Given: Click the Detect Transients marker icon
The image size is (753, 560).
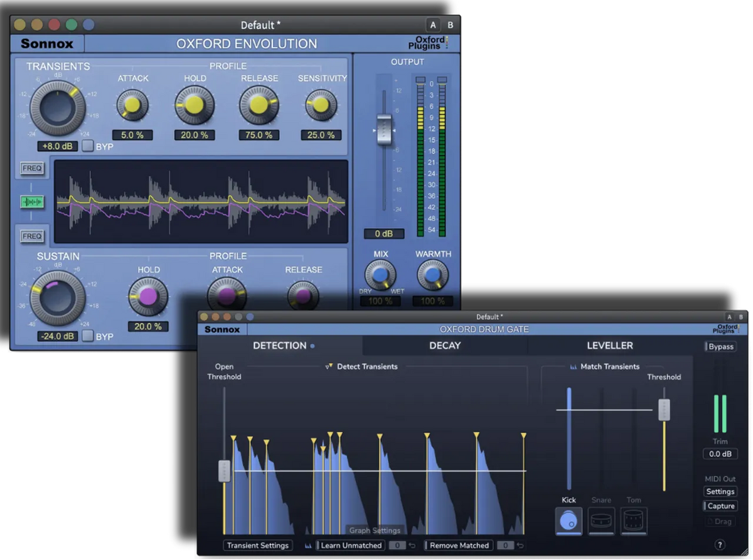Looking at the screenshot, I should [x=329, y=367].
